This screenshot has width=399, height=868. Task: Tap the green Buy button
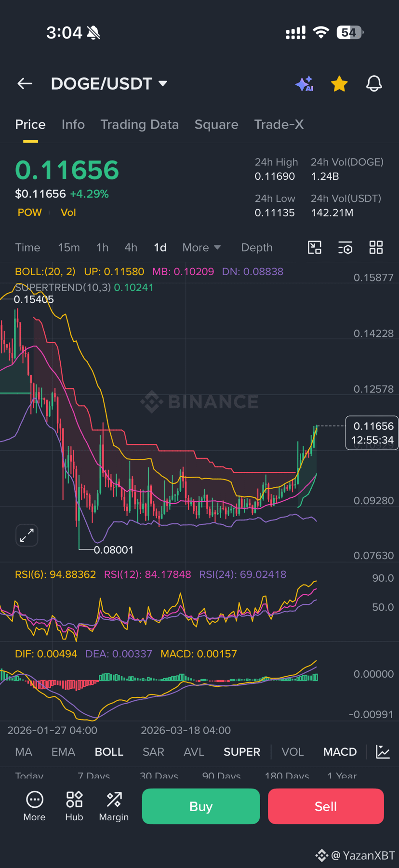[201, 806]
